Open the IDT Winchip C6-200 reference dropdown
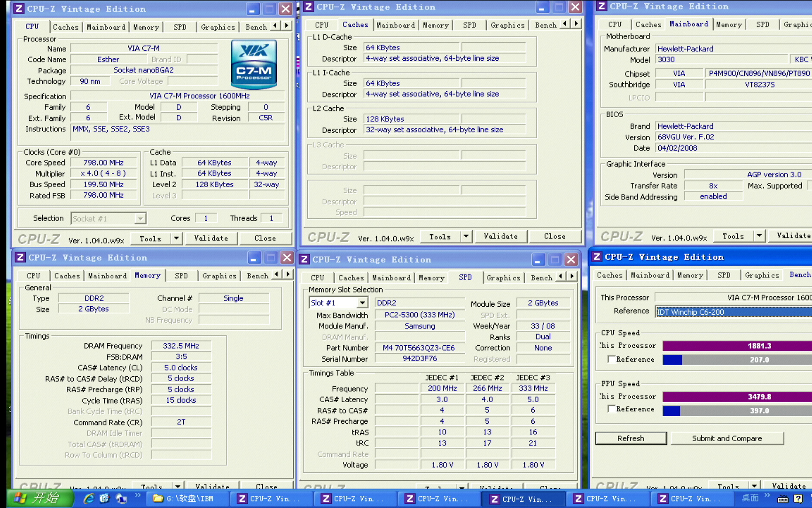The width and height of the screenshot is (812, 508). (733, 312)
